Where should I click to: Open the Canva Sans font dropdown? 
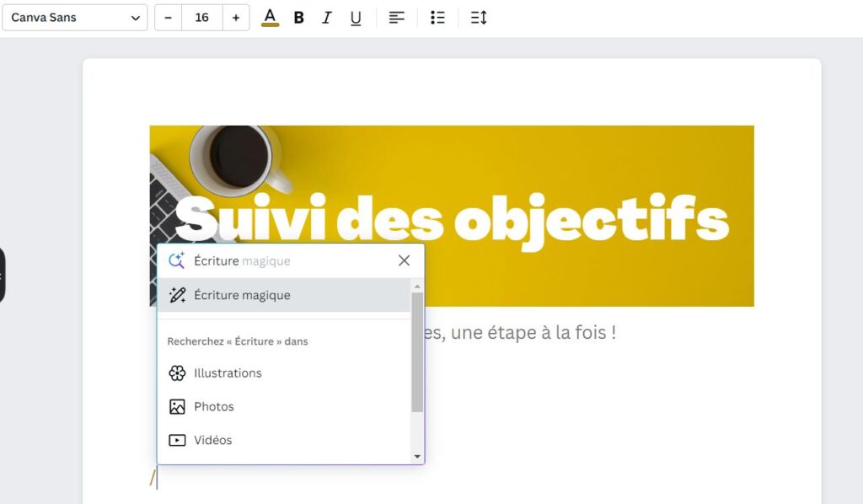[x=75, y=17]
